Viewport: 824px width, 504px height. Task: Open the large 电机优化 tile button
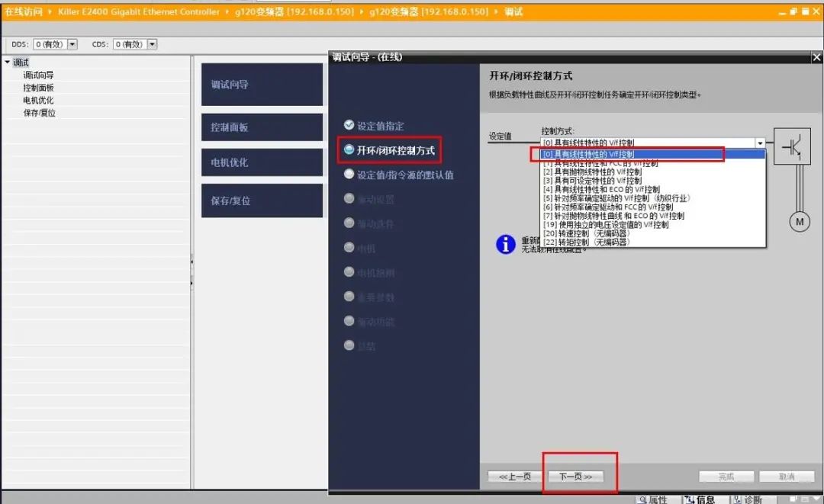pos(262,162)
